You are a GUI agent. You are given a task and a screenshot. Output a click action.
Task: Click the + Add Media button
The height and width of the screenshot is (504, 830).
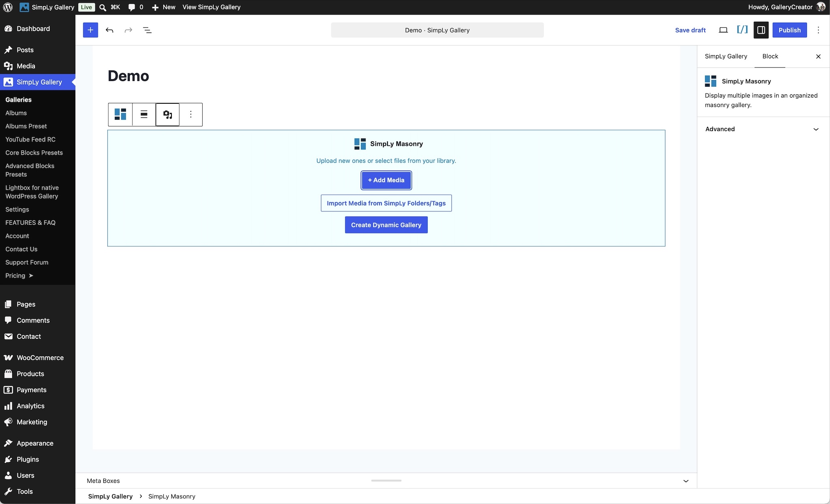[386, 180]
